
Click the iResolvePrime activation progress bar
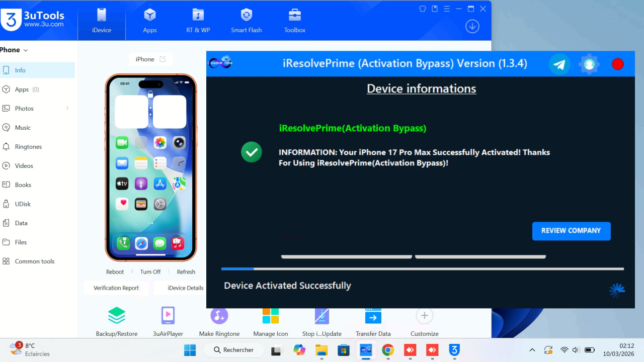click(423, 269)
